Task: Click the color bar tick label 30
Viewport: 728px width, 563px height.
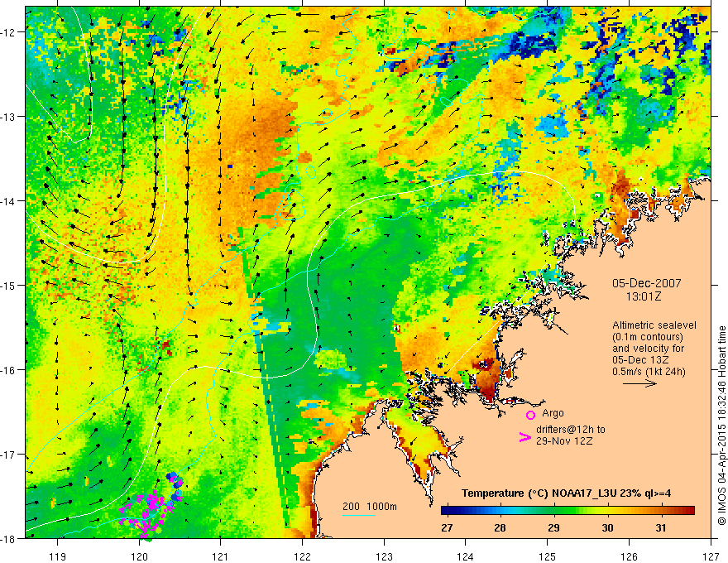Action: point(607,527)
